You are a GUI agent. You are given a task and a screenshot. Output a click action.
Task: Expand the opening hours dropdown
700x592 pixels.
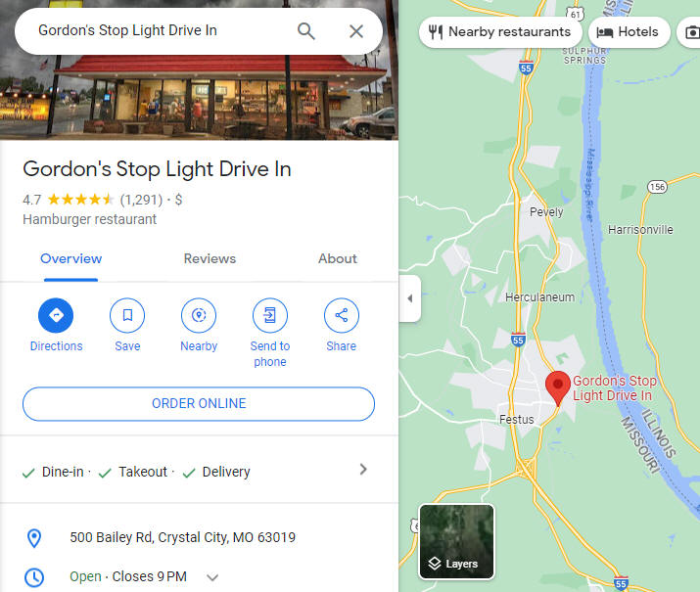pyautogui.click(x=213, y=577)
